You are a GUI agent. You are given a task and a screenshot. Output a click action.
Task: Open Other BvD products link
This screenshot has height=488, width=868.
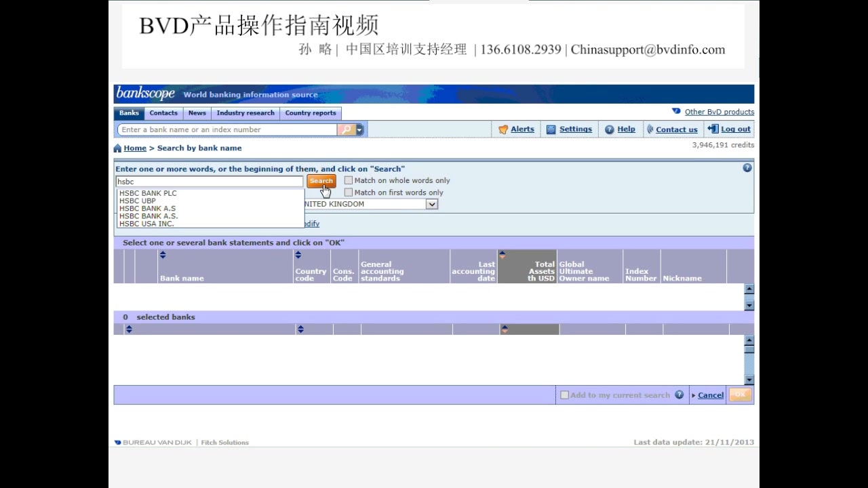click(719, 112)
